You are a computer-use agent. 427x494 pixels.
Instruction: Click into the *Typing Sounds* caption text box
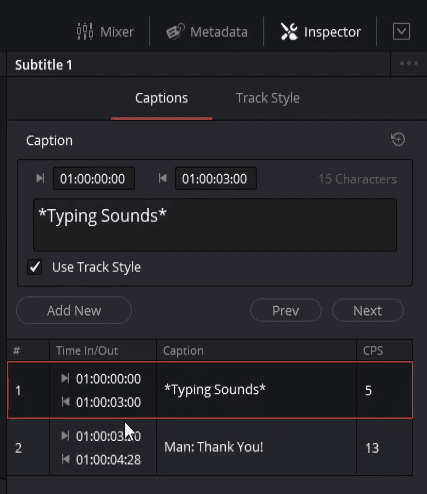(x=215, y=225)
